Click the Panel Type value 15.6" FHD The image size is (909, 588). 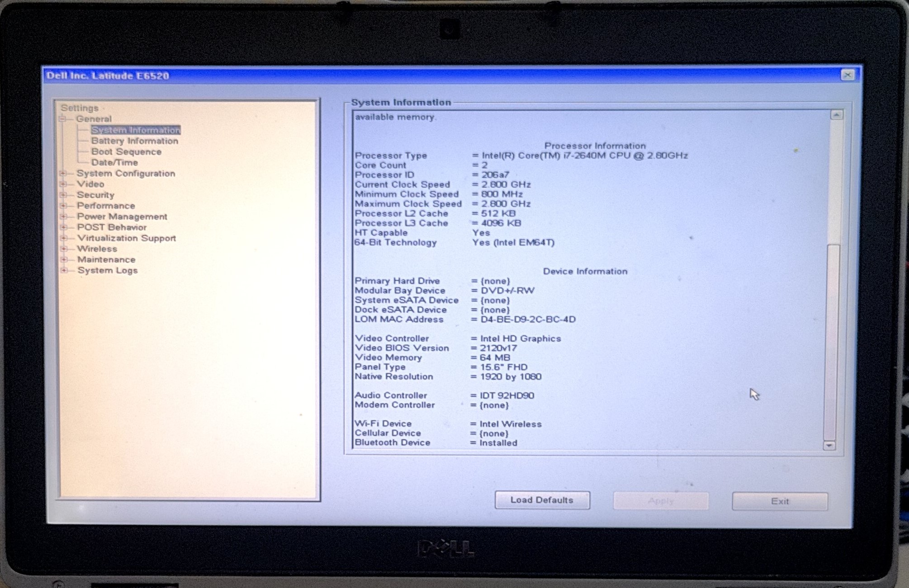tap(504, 367)
